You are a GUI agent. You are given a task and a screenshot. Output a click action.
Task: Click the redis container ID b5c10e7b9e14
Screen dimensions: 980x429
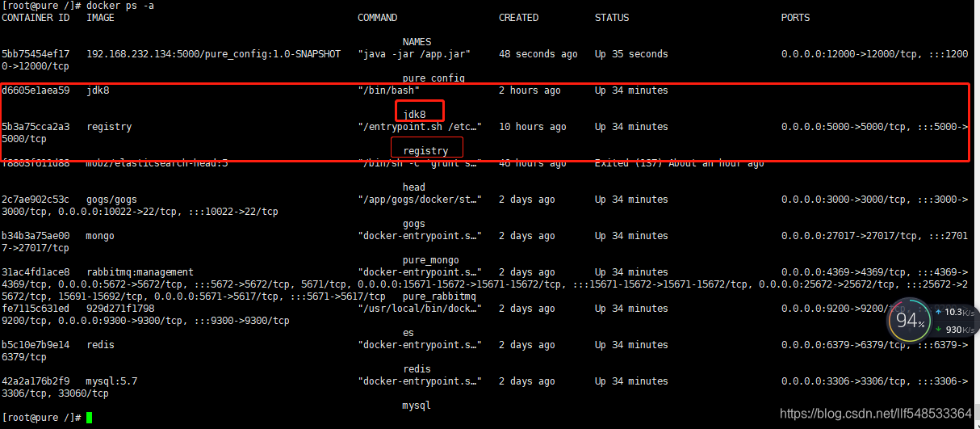pyautogui.click(x=36, y=345)
